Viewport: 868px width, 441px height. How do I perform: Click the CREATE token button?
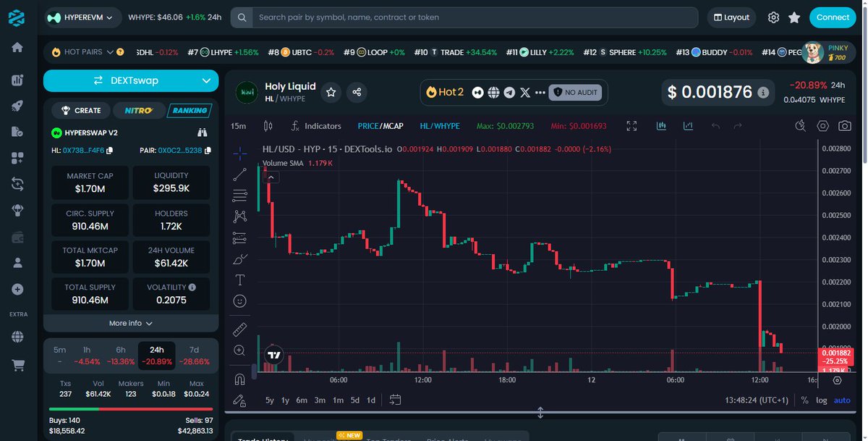coord(81,111)
